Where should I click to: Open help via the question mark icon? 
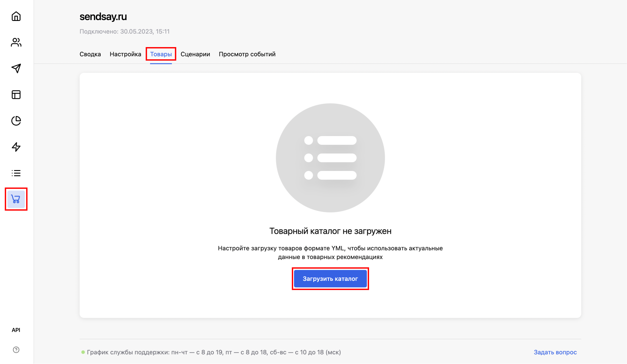tap(16, 350)
